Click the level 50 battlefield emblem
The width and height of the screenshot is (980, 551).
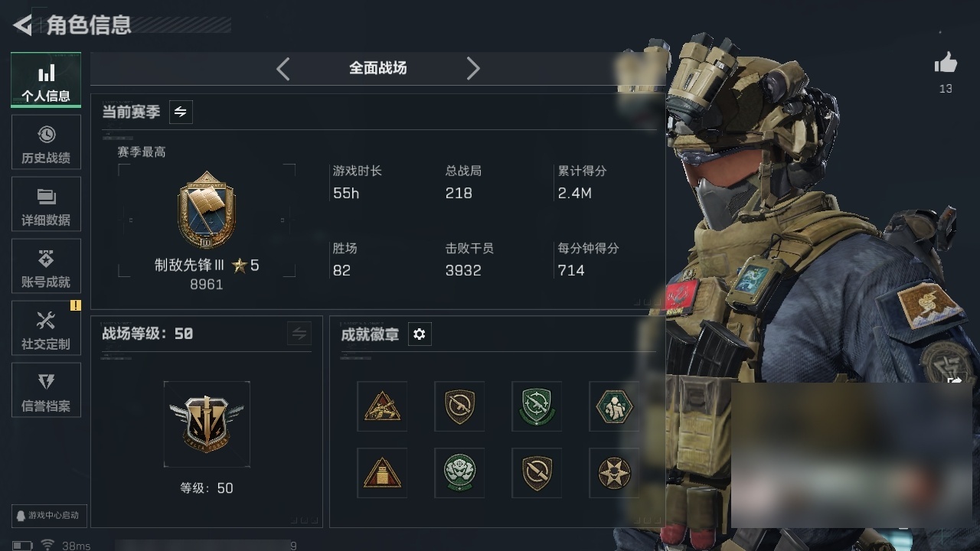coord(207,424)
